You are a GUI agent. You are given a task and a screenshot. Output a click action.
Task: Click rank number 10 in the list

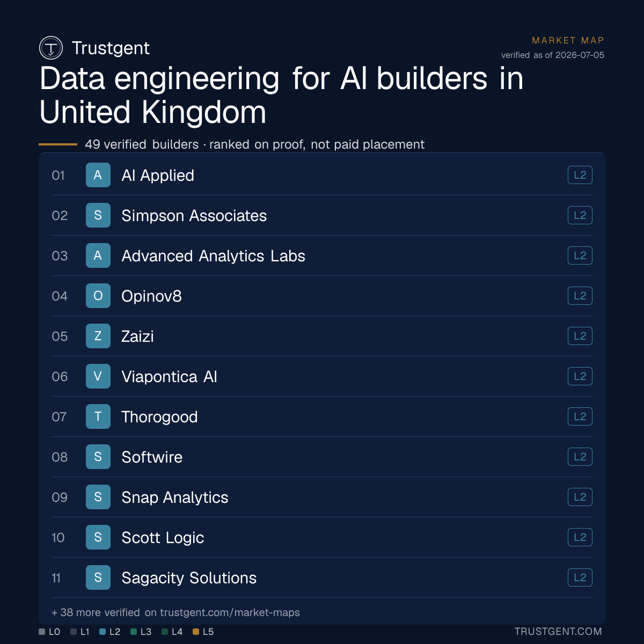click(58, 537)
